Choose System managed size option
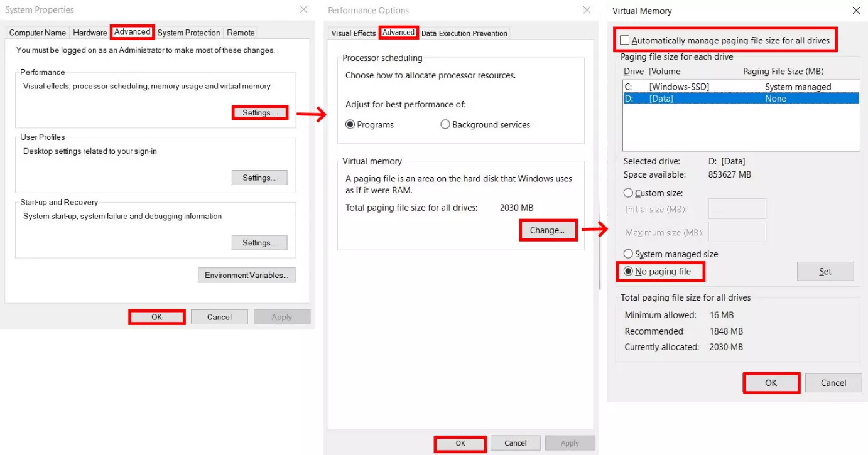Screen dimensions: 868x455 coord(628,254)
